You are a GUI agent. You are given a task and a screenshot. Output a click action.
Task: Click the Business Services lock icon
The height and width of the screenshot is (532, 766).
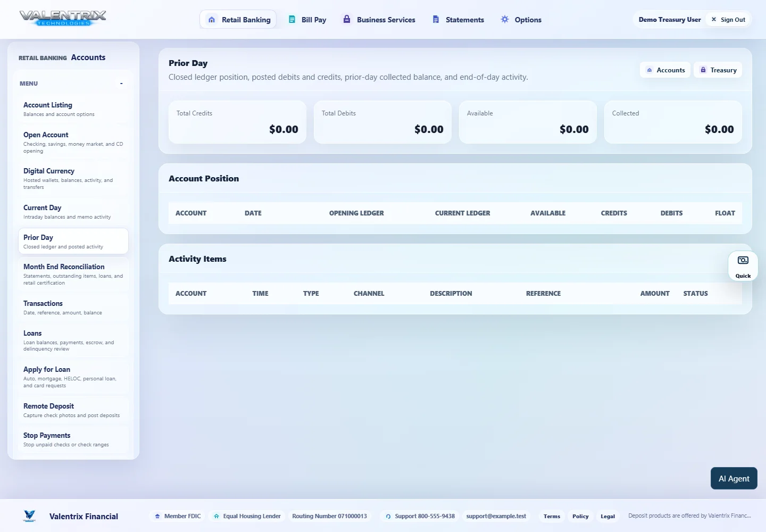347,19
